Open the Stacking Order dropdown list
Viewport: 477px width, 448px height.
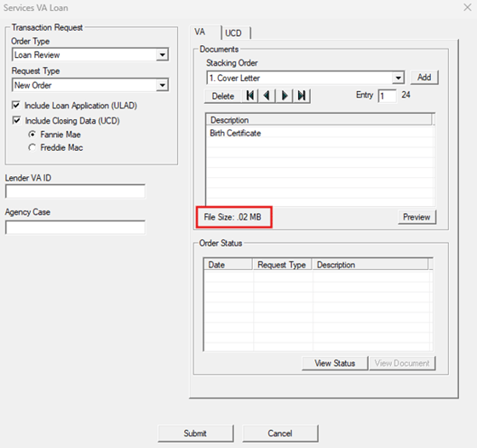398,78
